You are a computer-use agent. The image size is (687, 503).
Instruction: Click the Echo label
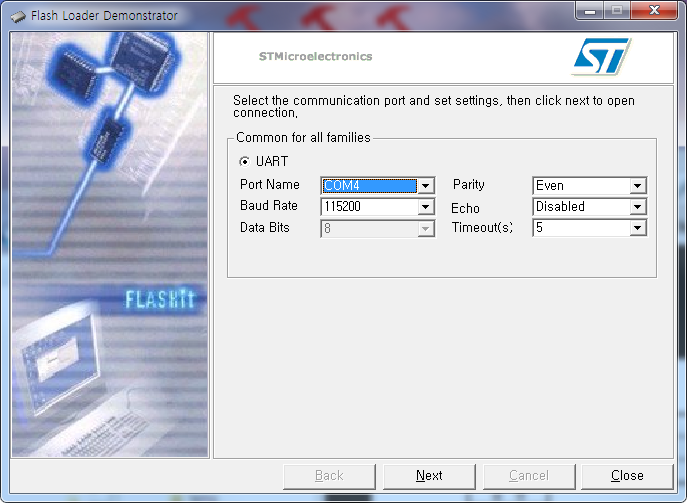pos(465,208)
